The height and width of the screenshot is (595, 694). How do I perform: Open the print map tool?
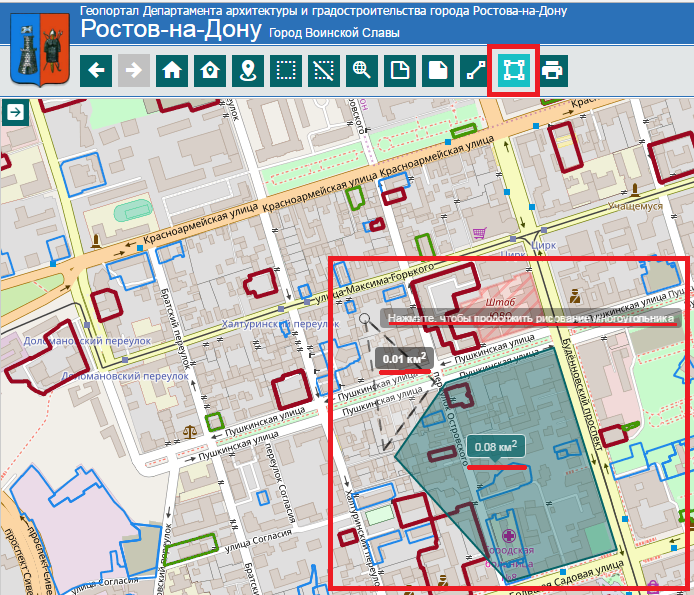[x=552, y=70]
